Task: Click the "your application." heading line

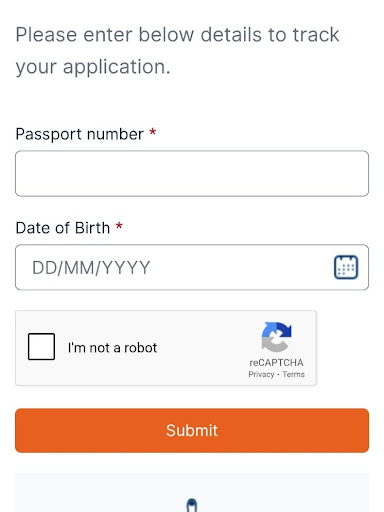Action: (x=93, y=67)
